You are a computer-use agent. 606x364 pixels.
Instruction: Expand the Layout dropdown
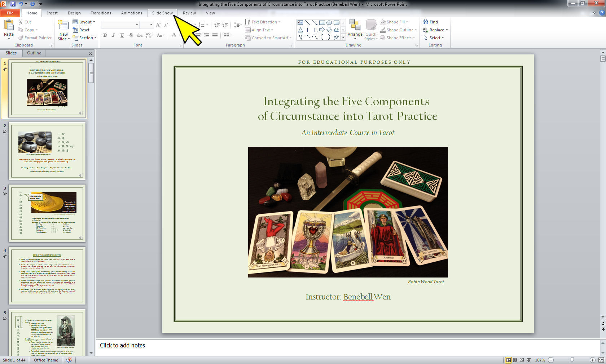(x=84, y=22)
